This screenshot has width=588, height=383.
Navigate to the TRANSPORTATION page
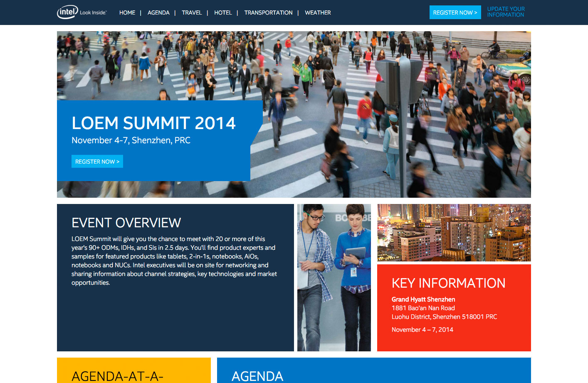pyautogui.click(x=268, y=12)
